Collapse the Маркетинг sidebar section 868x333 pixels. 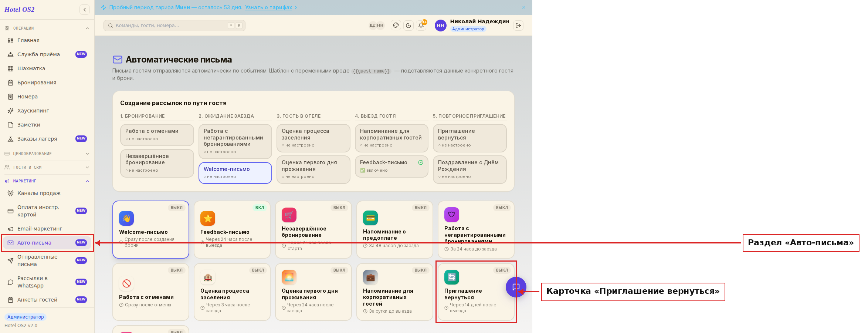[x=47, y=181]
